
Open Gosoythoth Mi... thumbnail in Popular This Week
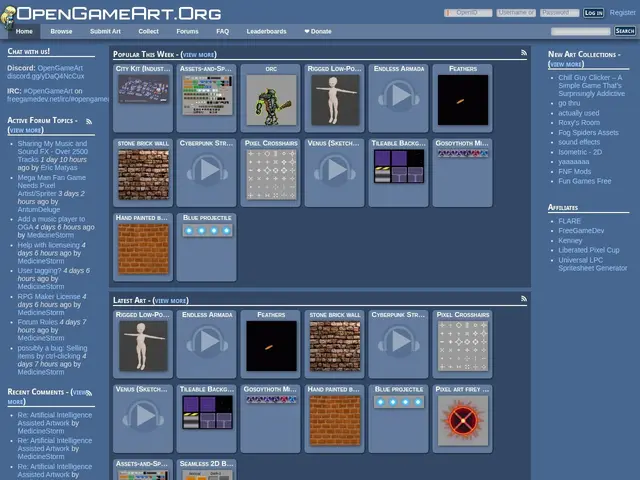pyautogui.click(x=463, y=153)
